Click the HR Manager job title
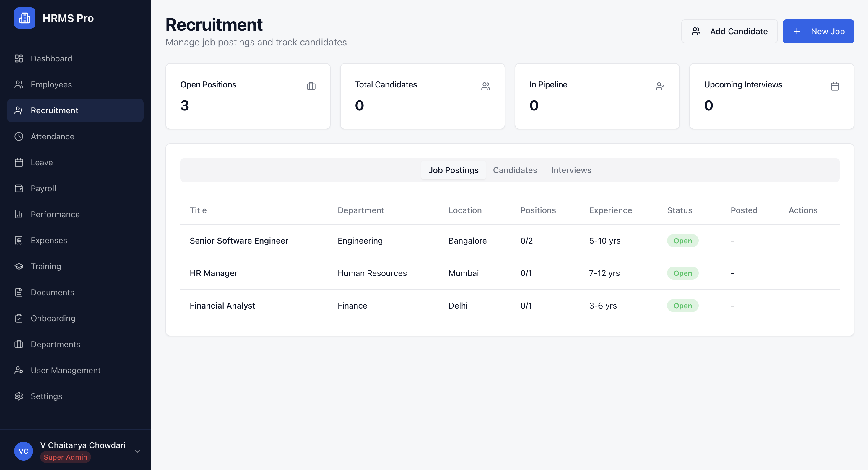 tap(213, 273)
